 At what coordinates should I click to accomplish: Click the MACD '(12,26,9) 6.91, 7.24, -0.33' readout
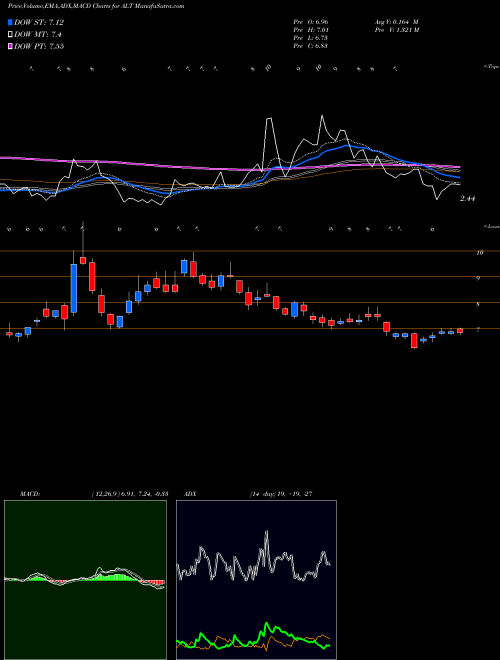click(x=130, y=493)
